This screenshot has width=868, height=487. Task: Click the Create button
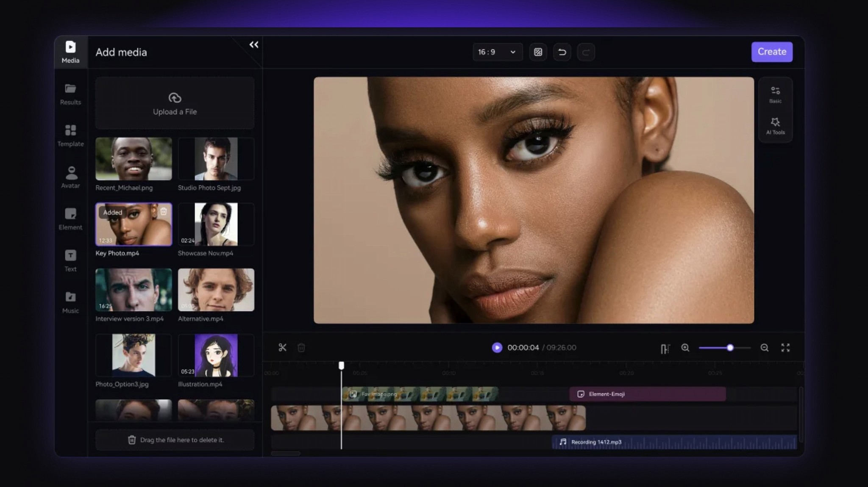point(772,52)
